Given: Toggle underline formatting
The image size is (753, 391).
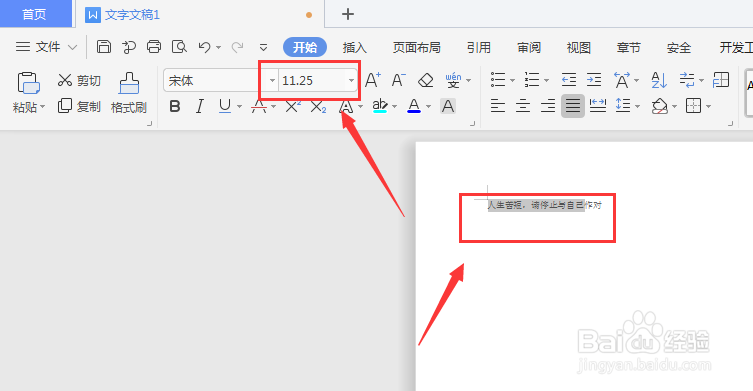Looking at the screenshot, I should pyautogui.click(x=225, y=106).
